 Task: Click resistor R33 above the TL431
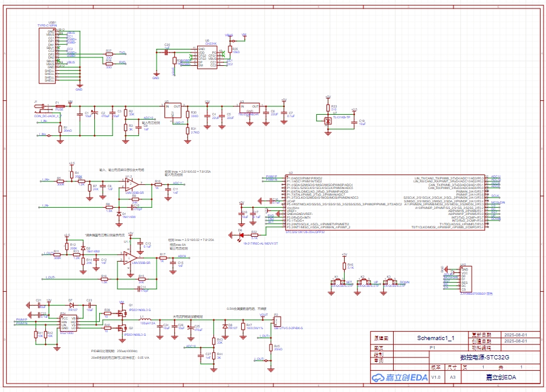[328, 108]
